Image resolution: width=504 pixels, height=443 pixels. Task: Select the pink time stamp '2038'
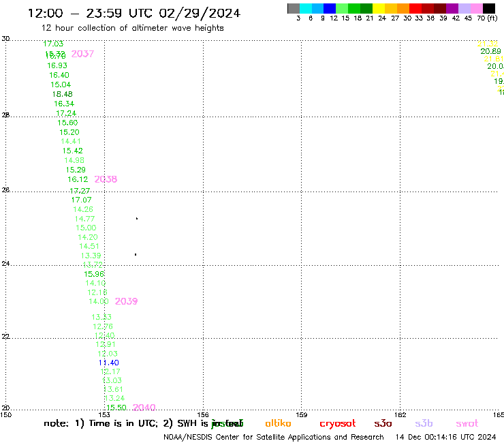(x=106, y=179)
